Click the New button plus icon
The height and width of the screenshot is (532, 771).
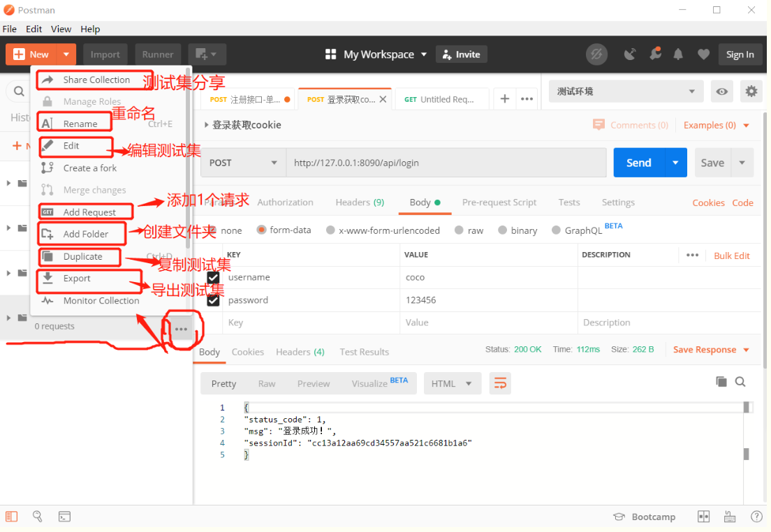click(19, 54)
